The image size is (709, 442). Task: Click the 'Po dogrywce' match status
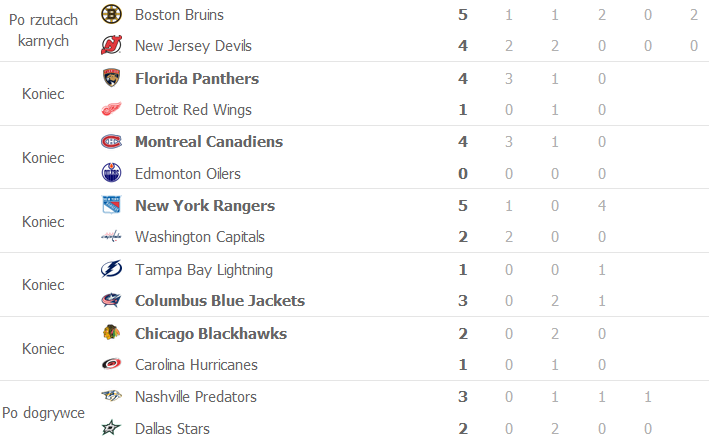pos(43,412)
